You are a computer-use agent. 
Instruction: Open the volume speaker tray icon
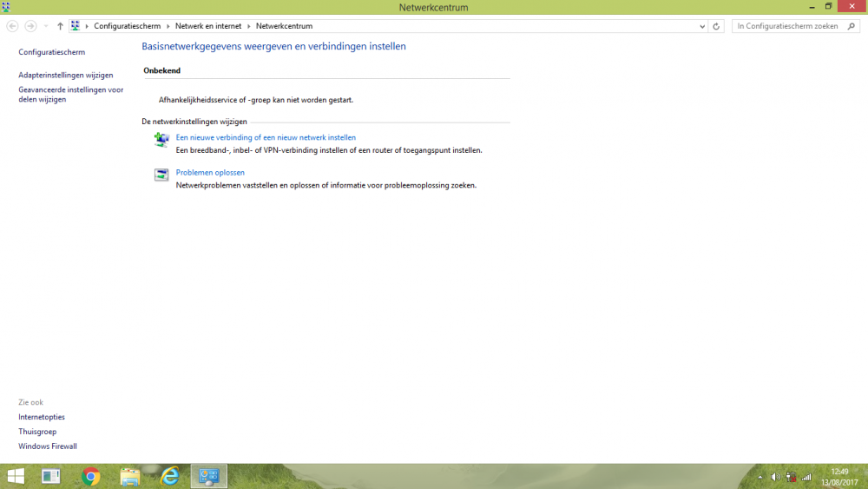[775, 477]
